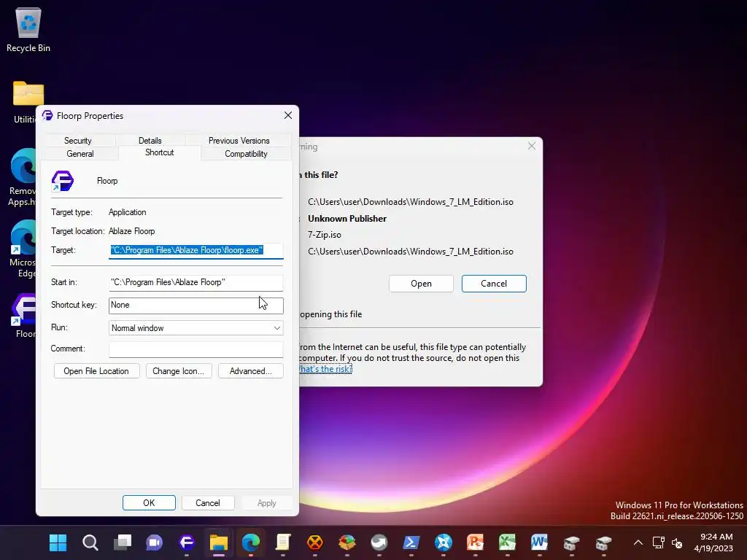Click into the Target path field
The image size is (747, 560).
point(196,251)
